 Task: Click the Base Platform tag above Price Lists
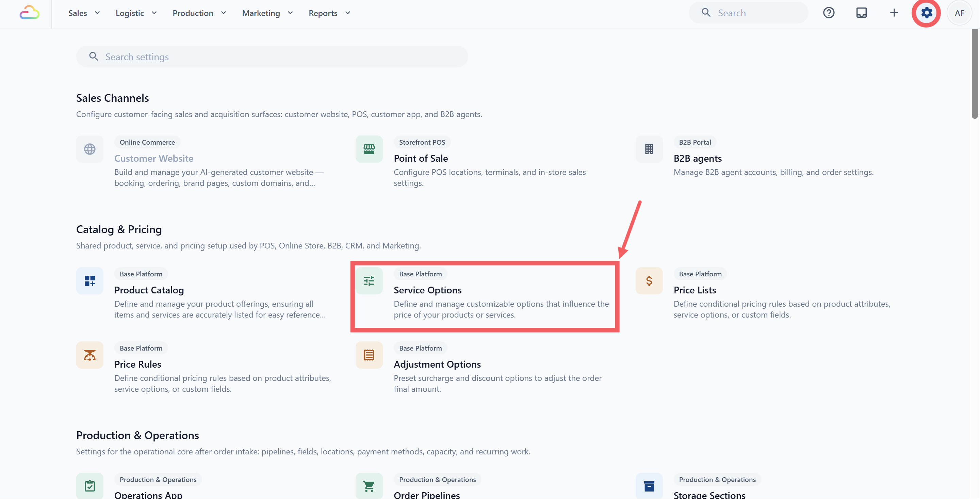point(700,274)
